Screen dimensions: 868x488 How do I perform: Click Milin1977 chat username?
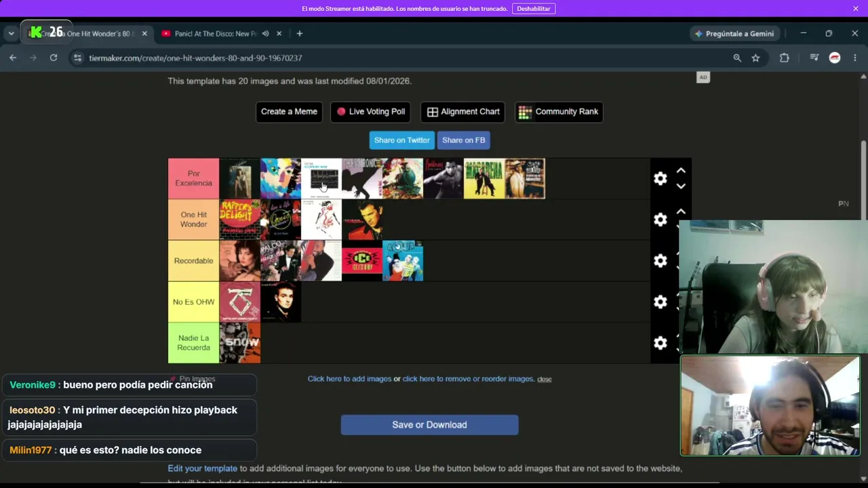point(31,450)
